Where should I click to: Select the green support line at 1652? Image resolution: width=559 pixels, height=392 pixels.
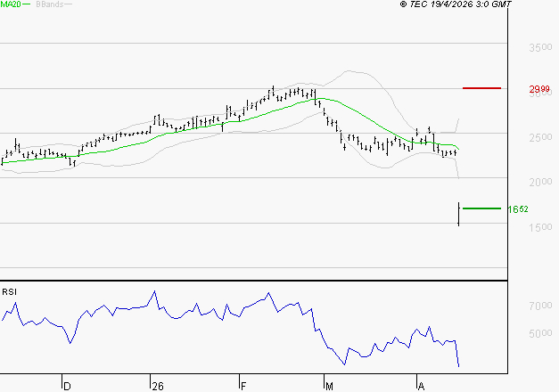[x=481, y=208]
